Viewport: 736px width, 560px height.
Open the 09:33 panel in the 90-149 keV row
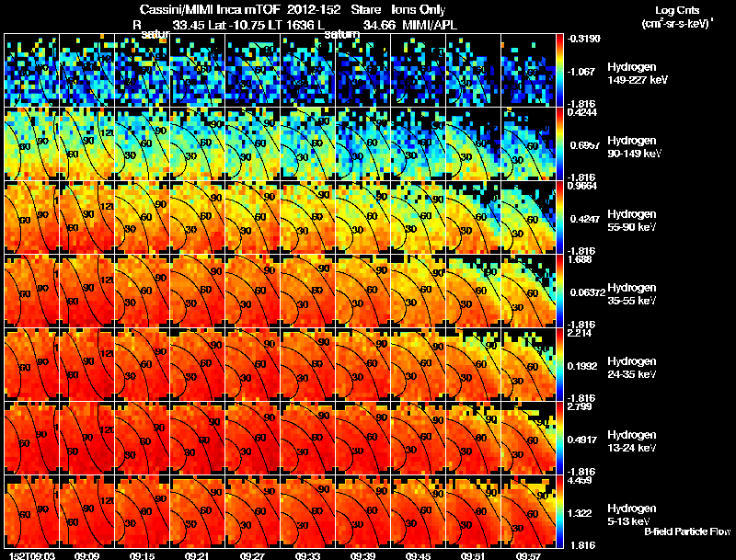click(x=308, y=144)
